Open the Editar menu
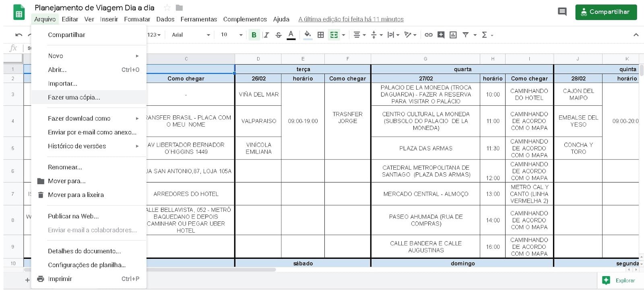Viewport: 644px width, 291px height. click(x=70, y=19)
